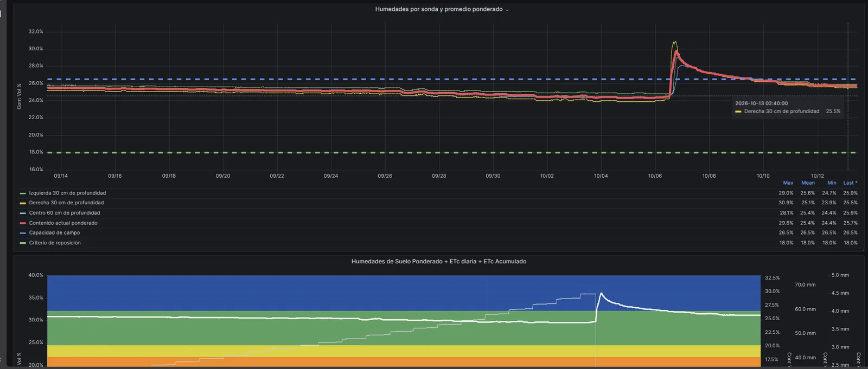Click the 10/06 date label on the time axis
The width and height of the screenshot is (868, 369).
pos(655,176)
